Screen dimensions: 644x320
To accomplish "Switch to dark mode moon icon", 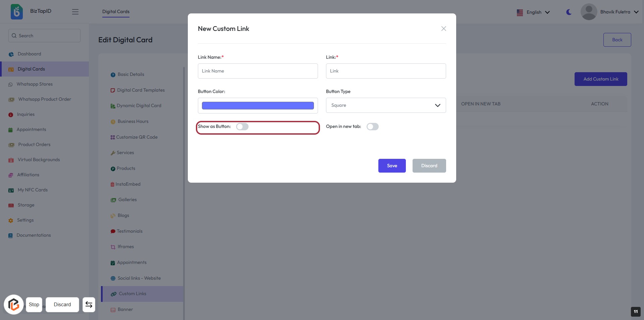I will (569, 12).
